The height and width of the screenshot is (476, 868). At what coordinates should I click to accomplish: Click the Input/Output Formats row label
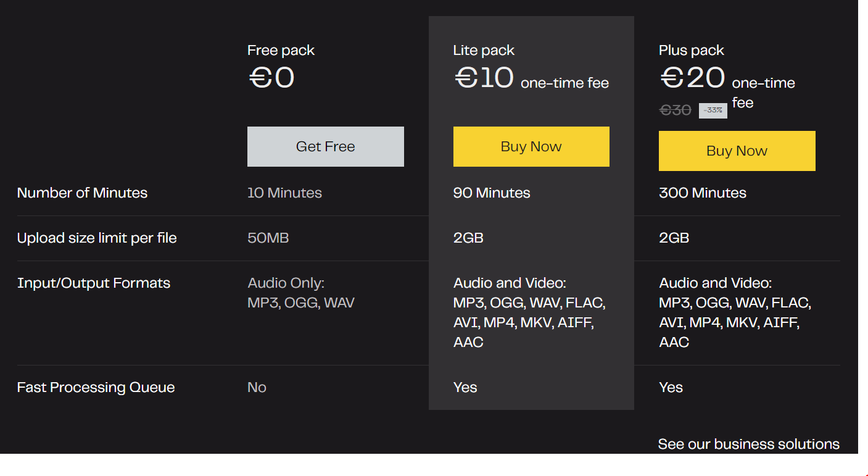[x=94, y=283]
